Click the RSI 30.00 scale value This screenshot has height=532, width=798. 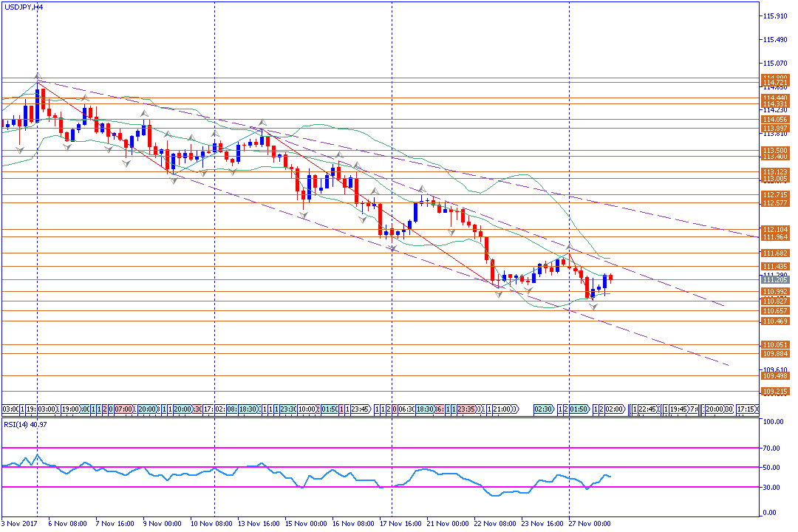tap(772, 487)
